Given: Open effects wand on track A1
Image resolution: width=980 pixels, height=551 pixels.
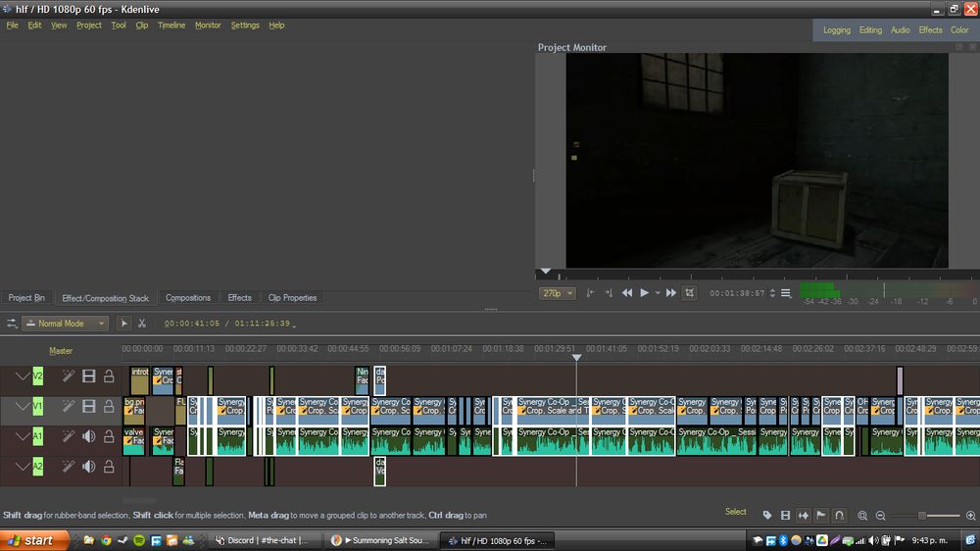Looking at the screenshot, I should pyautogui.click(x=69, y=436).
